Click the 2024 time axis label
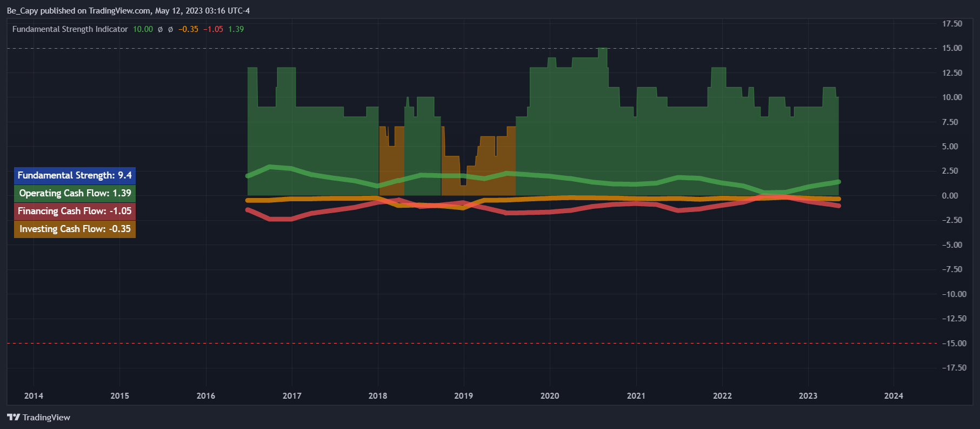The width and height of the screenshot is (980, 429). 894,396
